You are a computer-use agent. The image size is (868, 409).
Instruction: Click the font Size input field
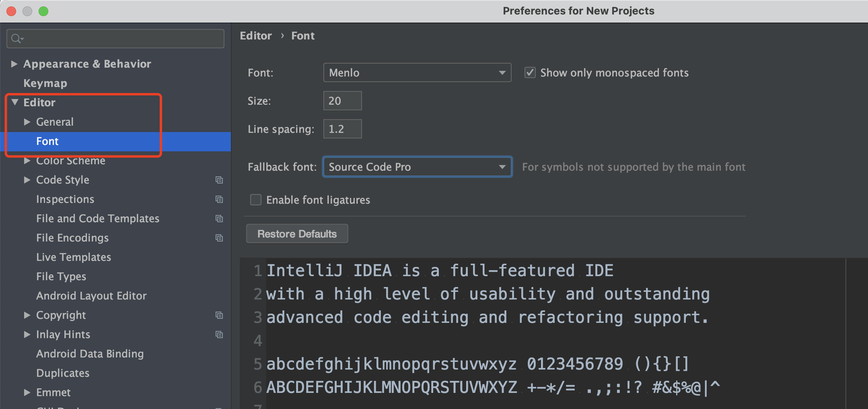[x=342, y=101]
